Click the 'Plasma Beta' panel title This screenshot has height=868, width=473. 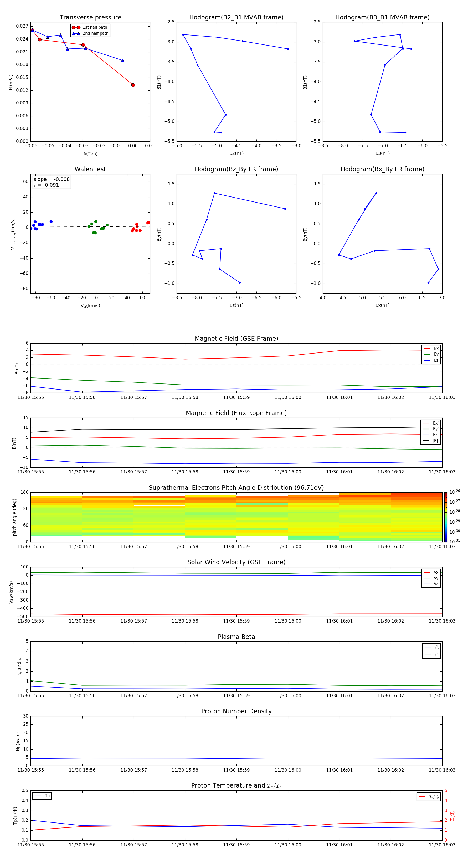236,637
